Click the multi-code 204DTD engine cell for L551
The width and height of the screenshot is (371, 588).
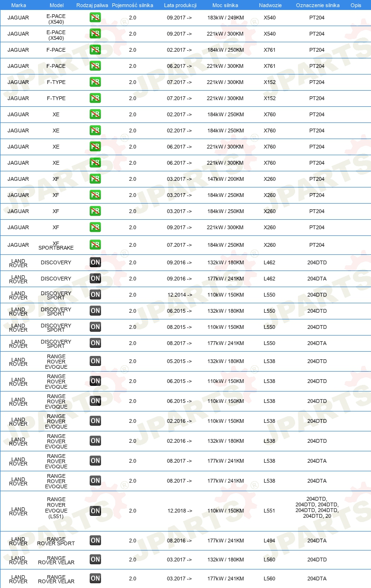(x=317, y=507)
